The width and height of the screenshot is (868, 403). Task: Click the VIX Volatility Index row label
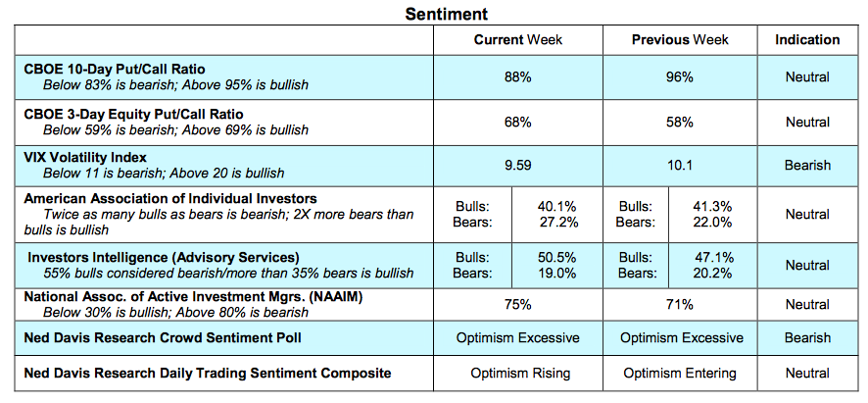click(84, 158)
